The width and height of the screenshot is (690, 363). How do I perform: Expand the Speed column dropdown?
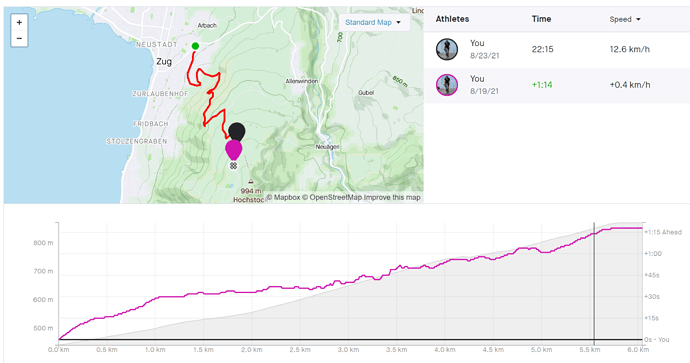pos(625,19)
